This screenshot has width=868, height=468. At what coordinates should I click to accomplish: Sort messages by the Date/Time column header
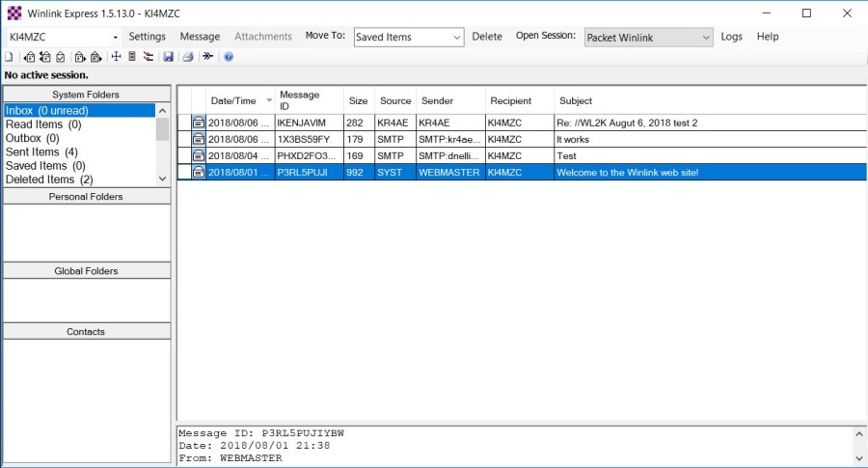coord(233,100)
